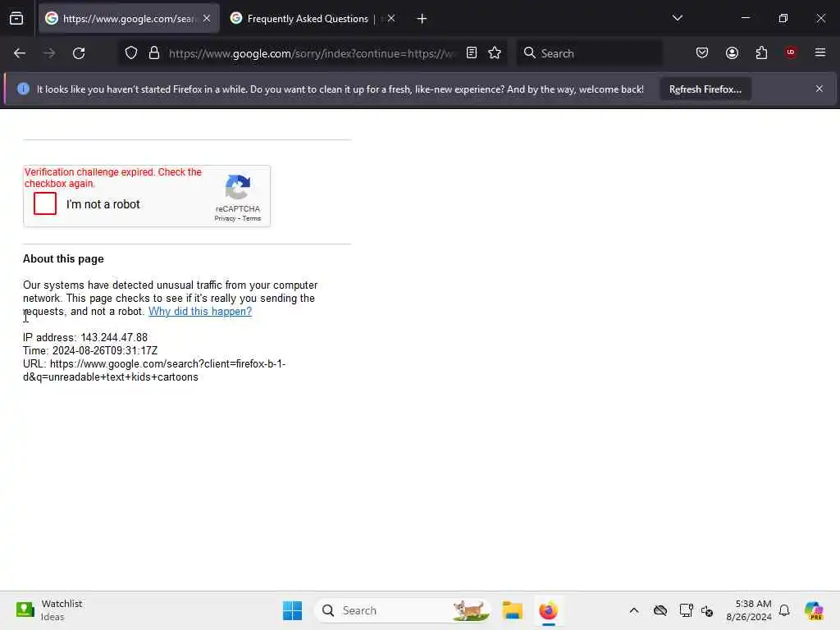Image resolution: width=840 pixels, height=630 pixels.
Task: Click the About this page heading
Action: [x=63, y=258]
